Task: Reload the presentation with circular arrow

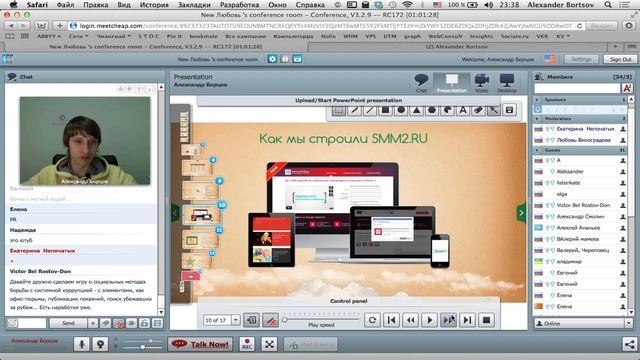Action: pos(372,320)
